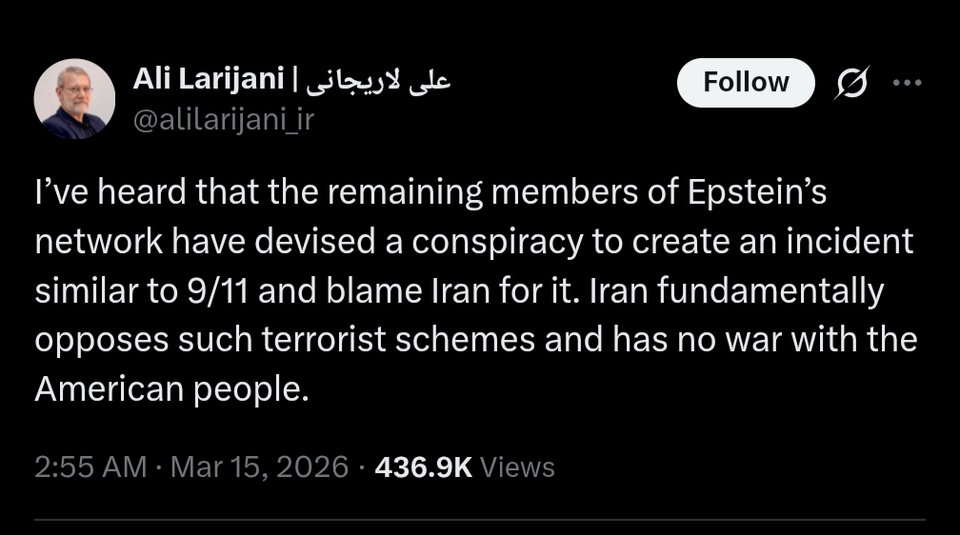
Task: Click the Persian name "علی لاریجانی"
Action: click(x=377, y=80)
